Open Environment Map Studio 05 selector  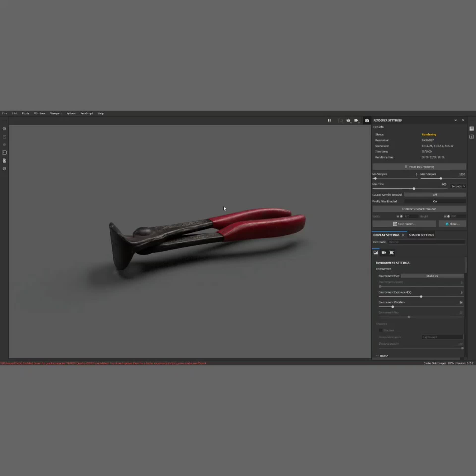432,276
